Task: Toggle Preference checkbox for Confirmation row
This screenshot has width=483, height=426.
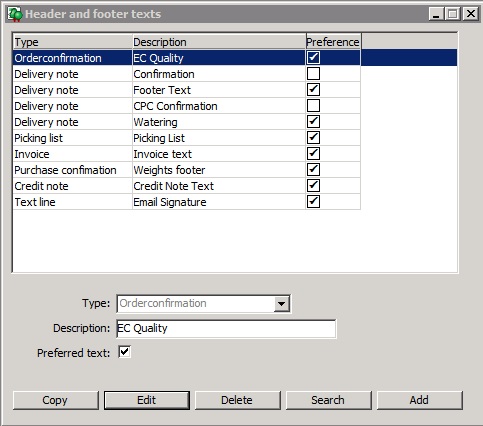Action: pyautogui.click(x=313, y=74)
